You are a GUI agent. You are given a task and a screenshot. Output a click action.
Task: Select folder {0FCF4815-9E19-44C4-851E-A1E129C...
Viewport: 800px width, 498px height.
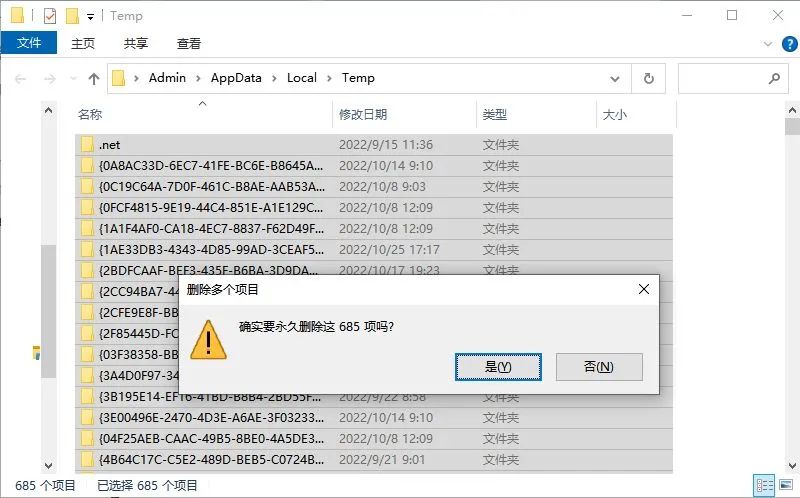374,208
